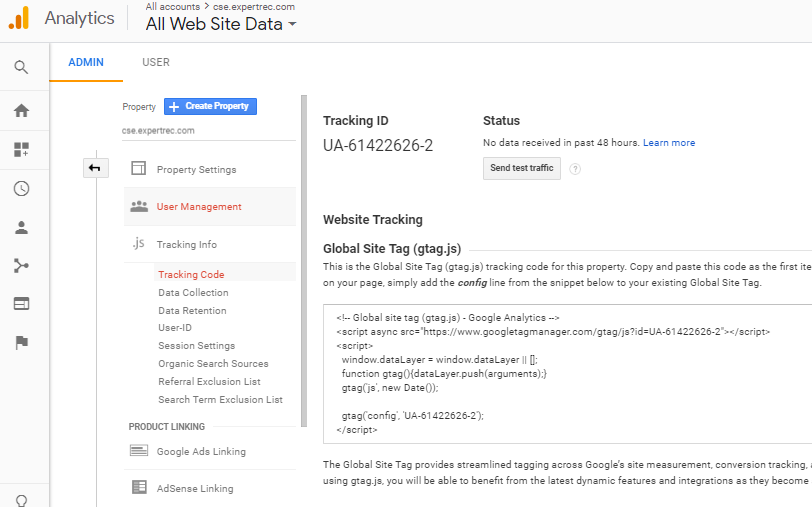The width and height of the screenshot is (812, 507).
Task: Click All accounts breadcrumb link
Action: click(172, 7)
